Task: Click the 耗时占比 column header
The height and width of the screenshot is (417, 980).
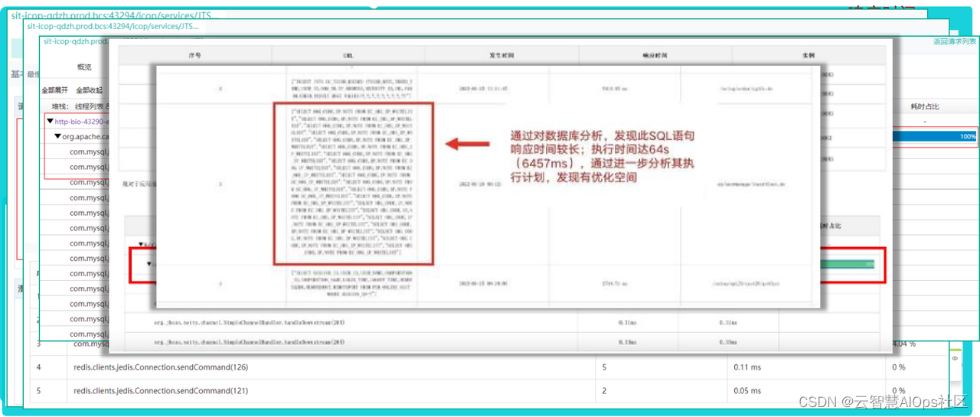Action: coord(925,106)
